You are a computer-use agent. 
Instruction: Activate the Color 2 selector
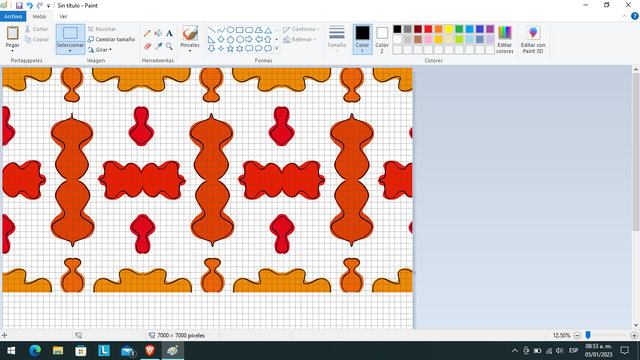(x=382, y=40)
